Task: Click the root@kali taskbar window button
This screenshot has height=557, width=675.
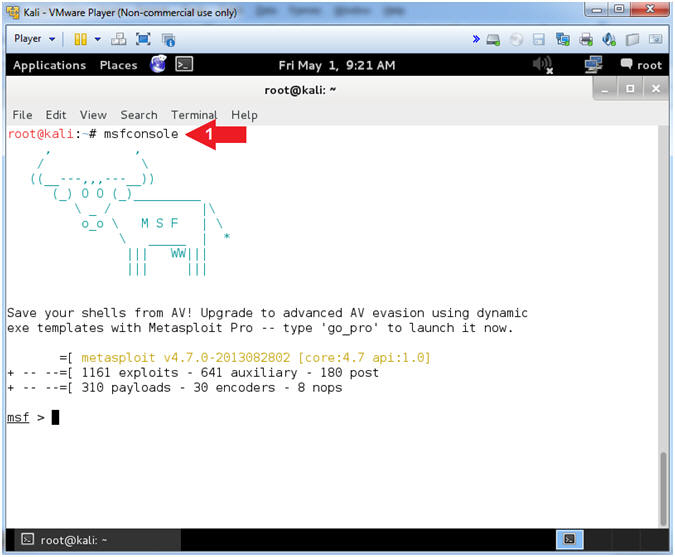Action: 98,540
